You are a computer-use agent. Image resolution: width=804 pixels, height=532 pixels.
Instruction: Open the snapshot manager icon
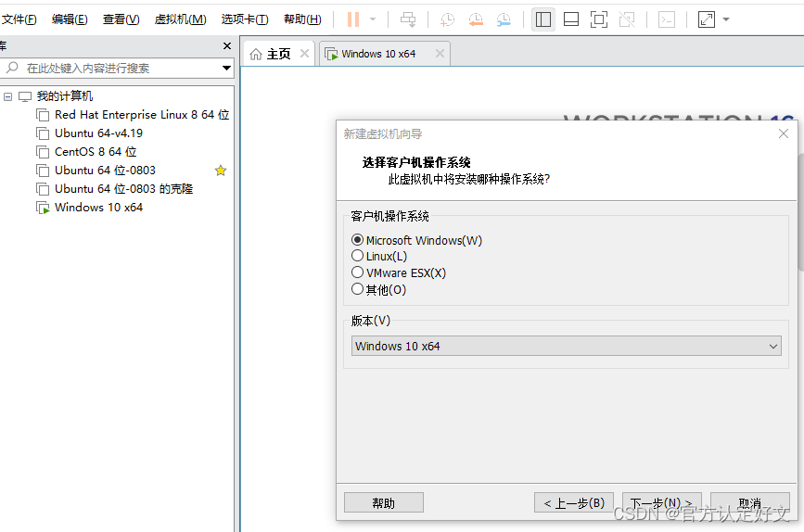coord(504,19)
